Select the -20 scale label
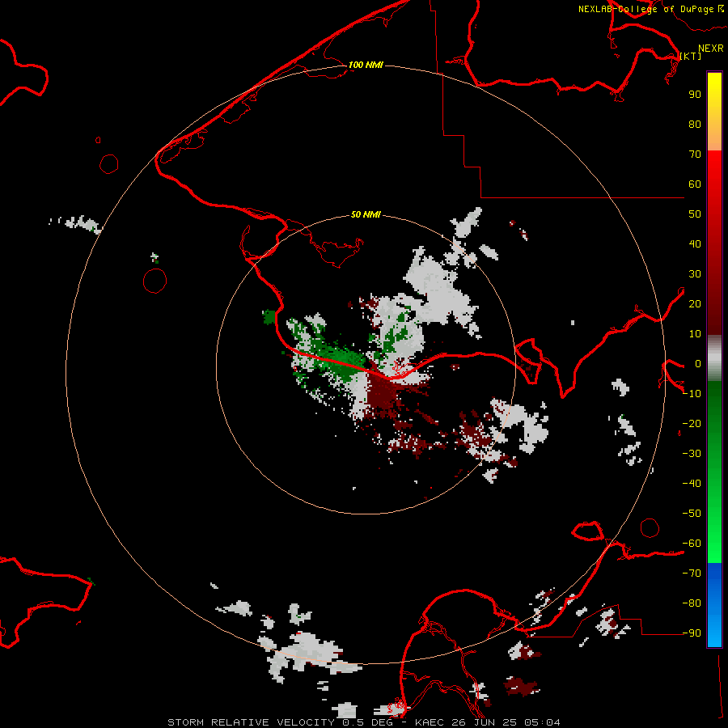Image resolution: width=728 pixels, height=728 pixels. (x=692, y=424)
